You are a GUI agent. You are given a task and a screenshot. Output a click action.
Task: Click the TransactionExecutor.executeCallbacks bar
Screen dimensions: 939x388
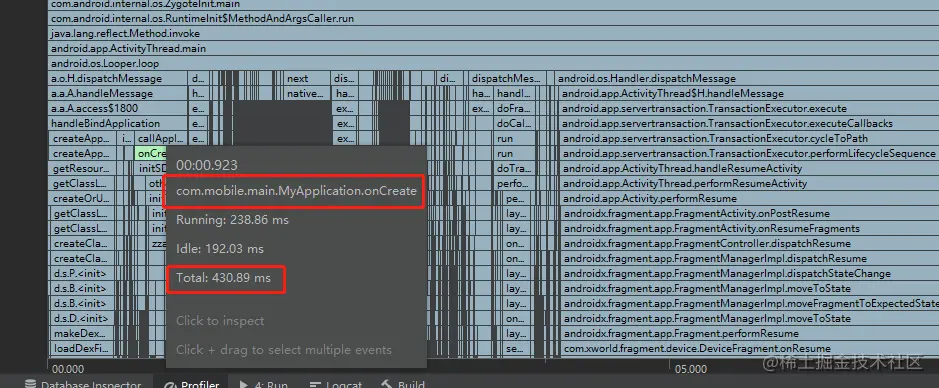[749, 123]
